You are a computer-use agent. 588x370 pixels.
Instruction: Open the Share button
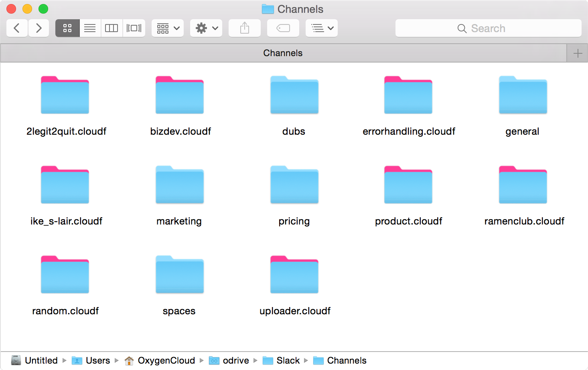coord(244,28)
